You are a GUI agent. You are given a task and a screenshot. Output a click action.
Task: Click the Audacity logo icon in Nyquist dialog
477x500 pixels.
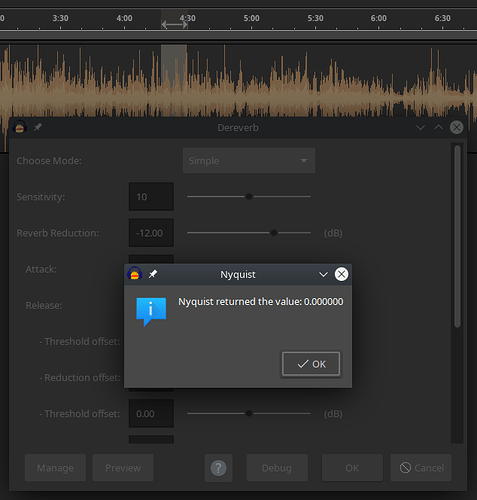point(135,274)
